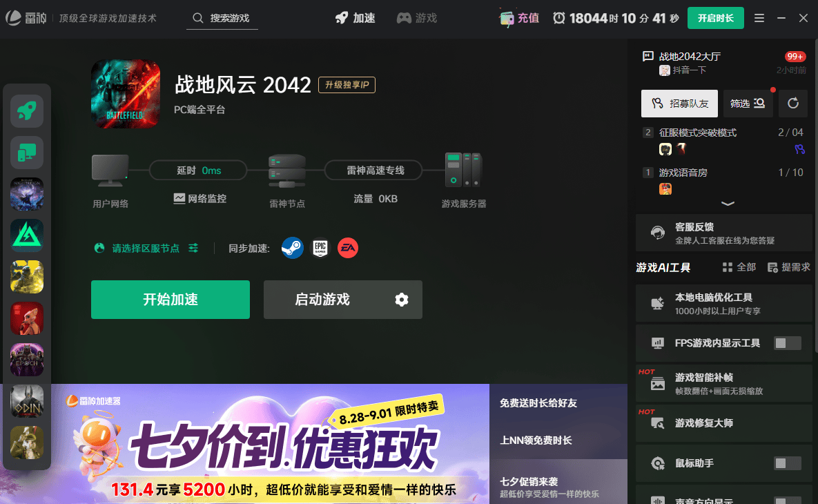The width and height of the screenshot is (818, 504).
Task: Toggle the 鼠标助手 switch
Action: [788, 463]
